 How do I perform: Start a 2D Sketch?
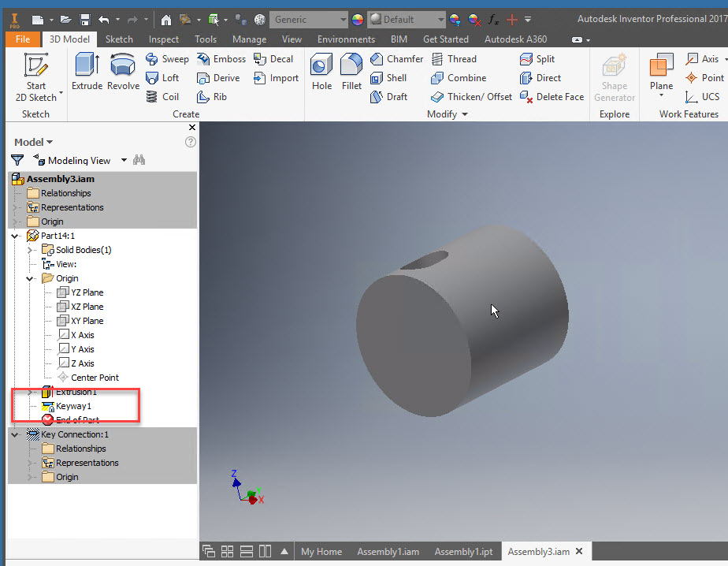coord(35,75)
